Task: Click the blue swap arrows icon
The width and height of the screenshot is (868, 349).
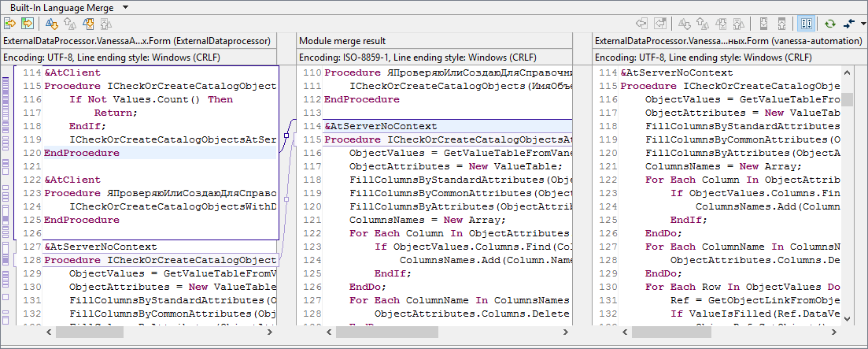Action: pyautogui.click(x=849, y=24)
